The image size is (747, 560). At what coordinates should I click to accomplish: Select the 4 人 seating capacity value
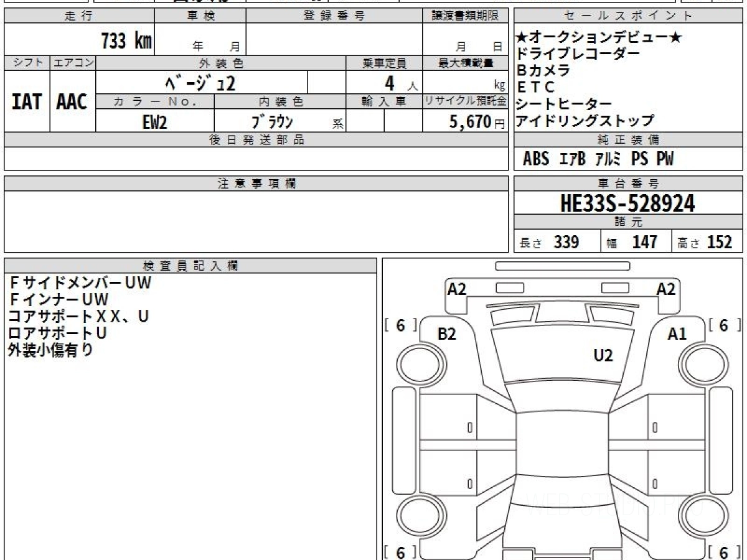pyautogui.click(x=400, y=83)
